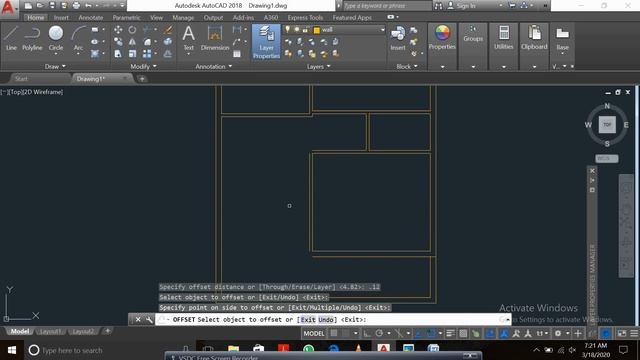Click the Offset tool in Modify panel
This screenshot has width=640, height=360.
pos(168,53)
